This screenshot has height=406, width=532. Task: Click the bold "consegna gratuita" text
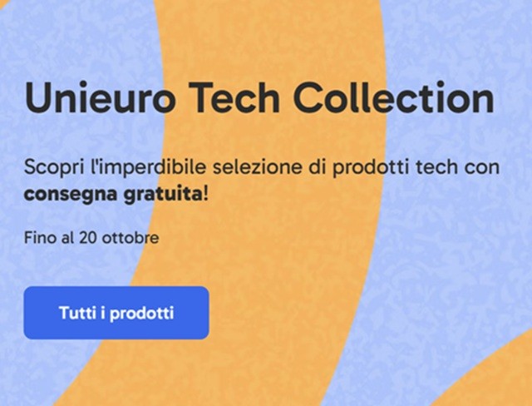click(113, 195)
